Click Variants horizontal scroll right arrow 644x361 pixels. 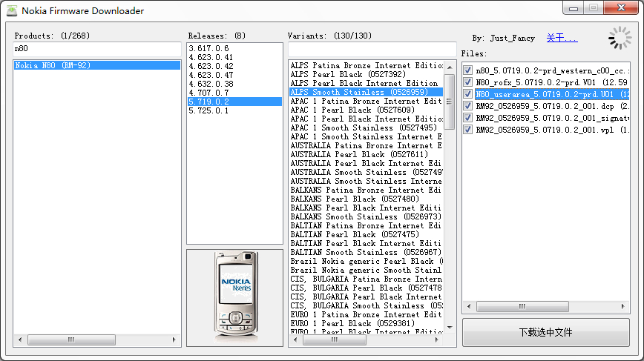[436, 340]
